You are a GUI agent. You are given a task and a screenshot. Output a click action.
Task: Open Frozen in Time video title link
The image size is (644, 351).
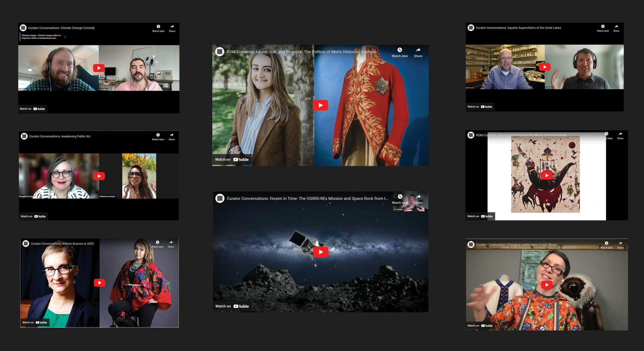pos(307,198)
